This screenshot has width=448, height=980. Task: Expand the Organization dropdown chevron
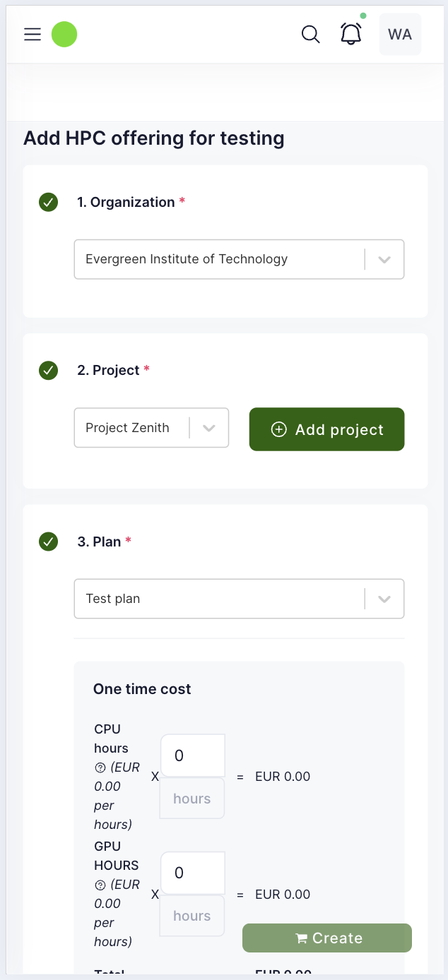(x=384, y=260)
